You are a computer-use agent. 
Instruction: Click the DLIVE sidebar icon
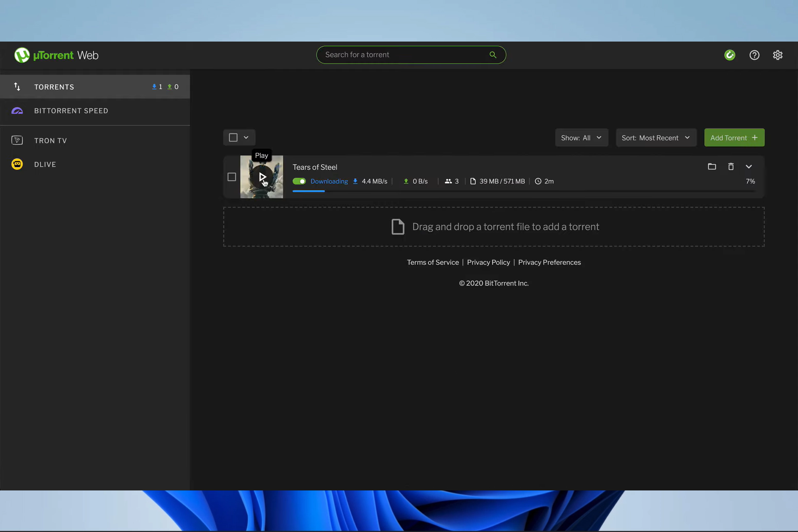(17, 165)
